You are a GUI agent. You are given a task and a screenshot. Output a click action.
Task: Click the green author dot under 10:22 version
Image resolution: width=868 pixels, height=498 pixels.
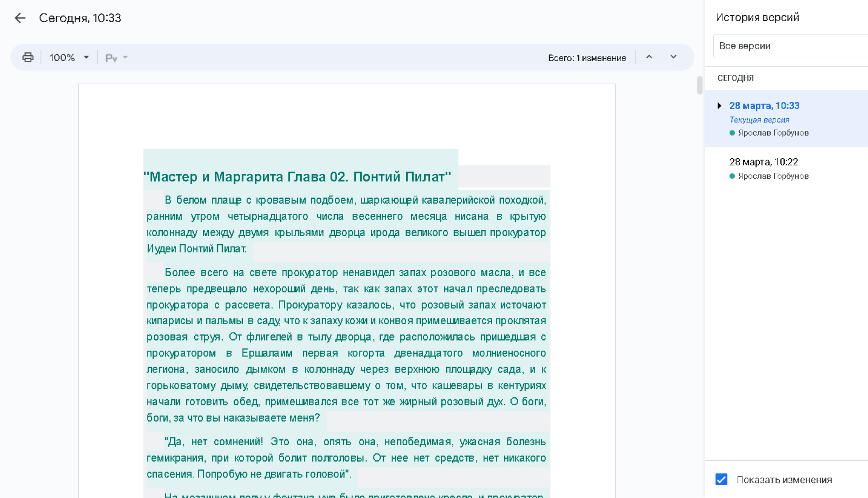732,176
